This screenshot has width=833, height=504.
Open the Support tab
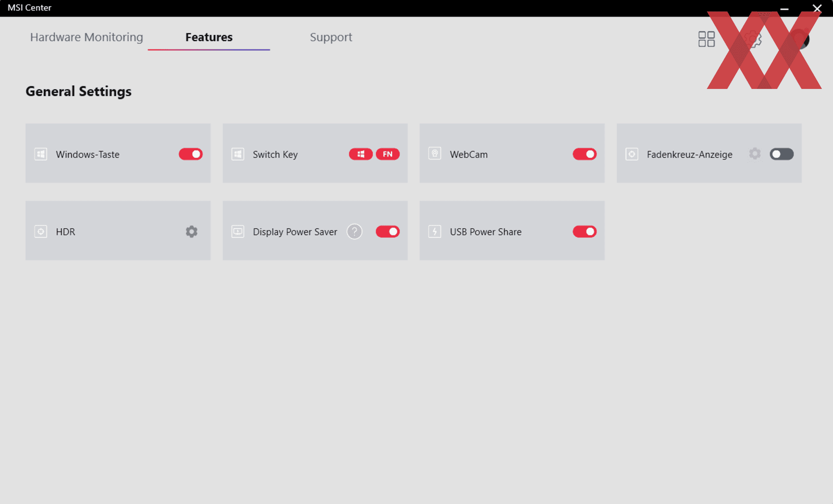331,37
